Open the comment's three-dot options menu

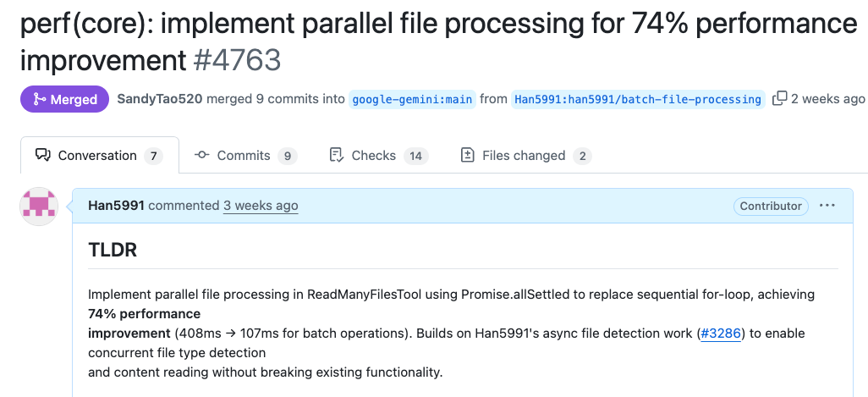coord(827,206)
